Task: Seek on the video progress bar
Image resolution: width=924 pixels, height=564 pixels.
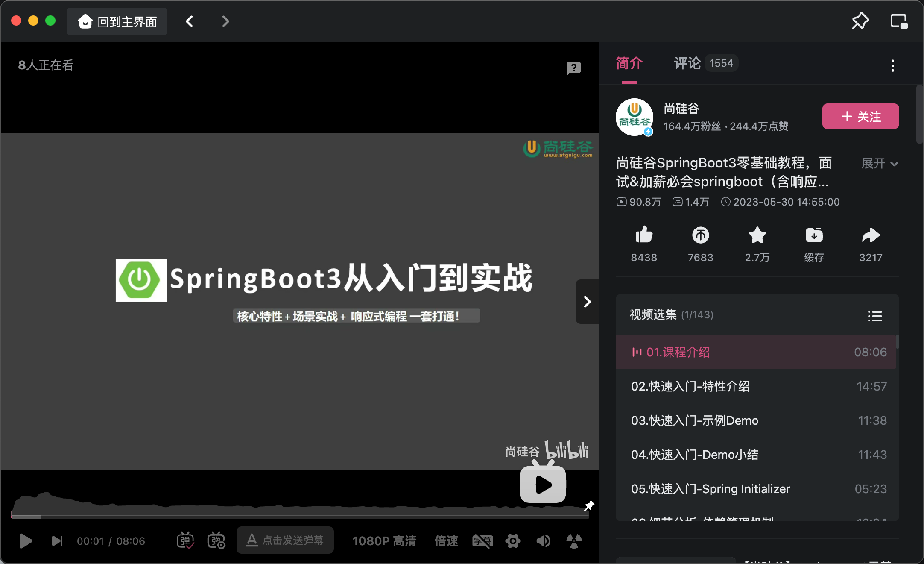Action: pyautogui.click(x=300, y=517)
